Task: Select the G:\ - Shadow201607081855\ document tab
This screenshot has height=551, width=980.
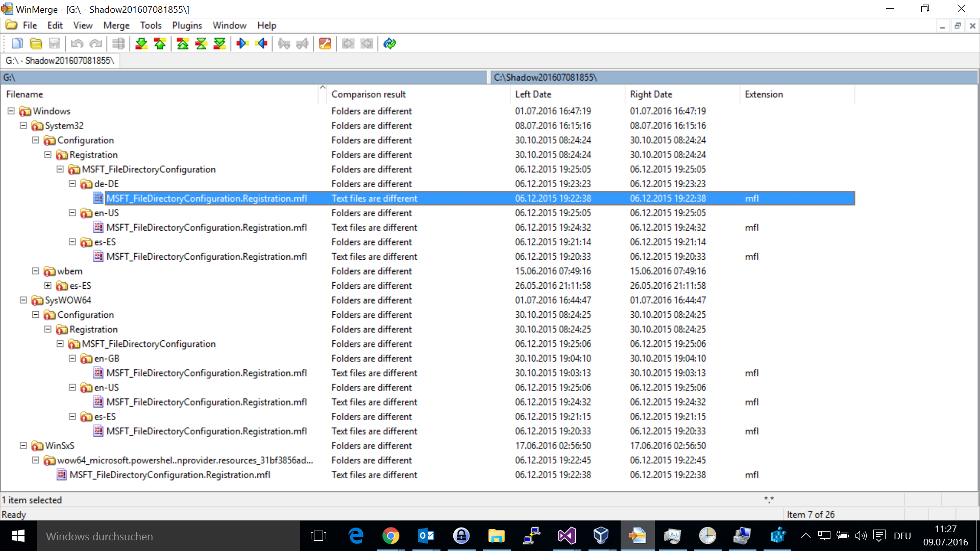Action: 60,61
